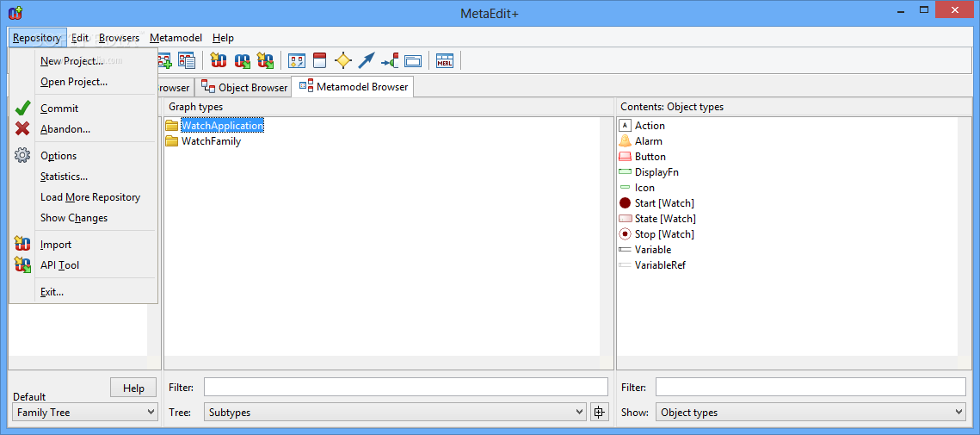The width and height of the screenshot is (980, 435).
Task: Select Import in the Repository menu
Action: [56, 245]
